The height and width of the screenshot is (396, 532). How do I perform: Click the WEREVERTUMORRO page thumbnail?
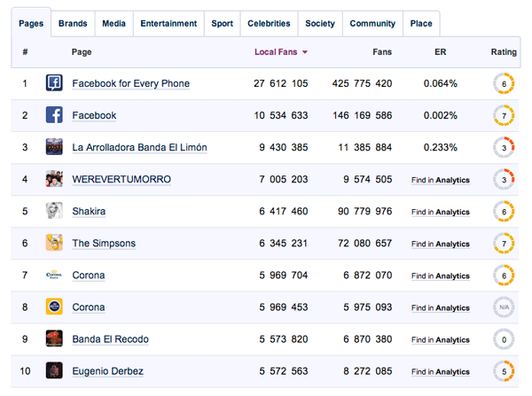(54, 180)
